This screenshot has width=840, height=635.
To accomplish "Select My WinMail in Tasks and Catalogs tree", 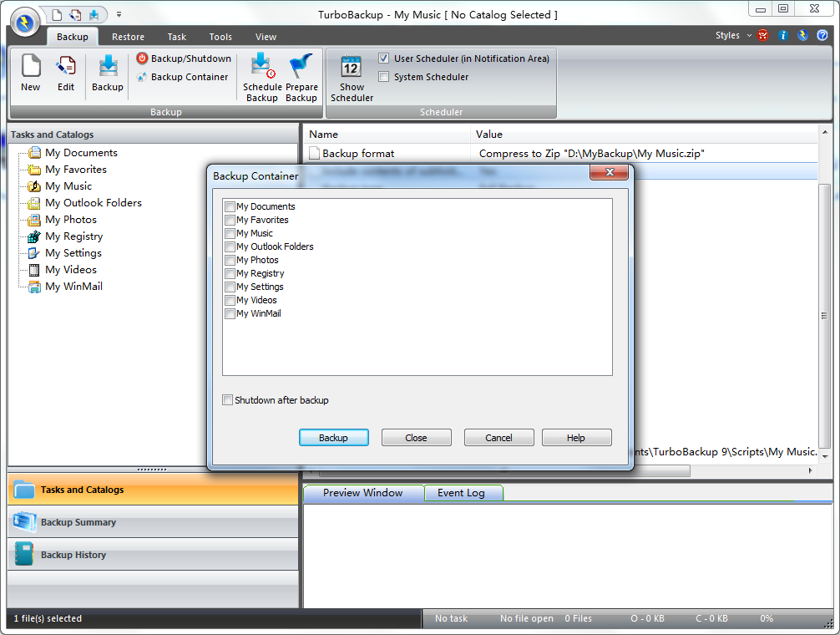I will (73, 286).
